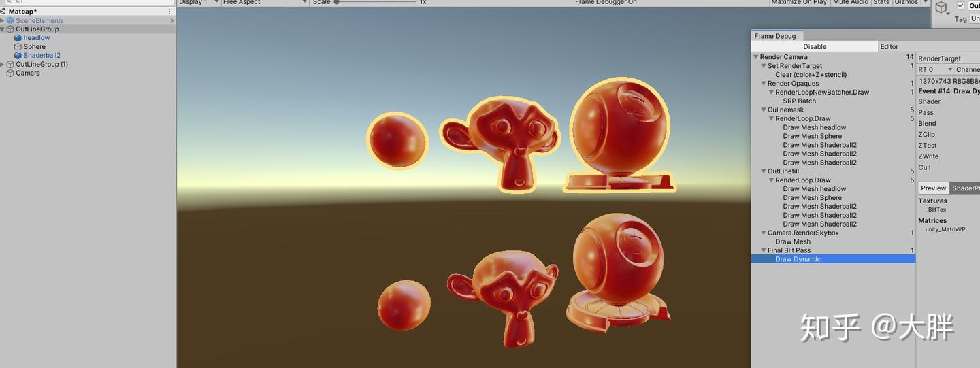Disable the Frame Debugger

(815, 47)
